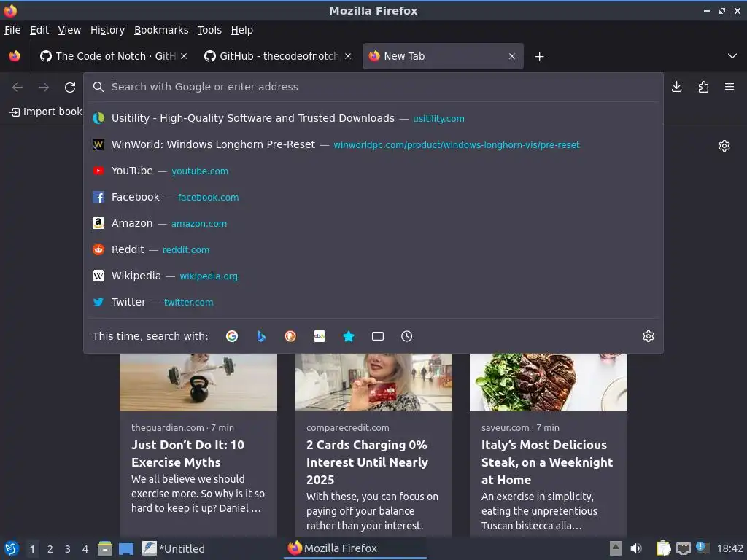Viewport: 747px width, 560px height.
Task: Switch to workspace 1 in taskbar
Action: click(x=32, y=549)
